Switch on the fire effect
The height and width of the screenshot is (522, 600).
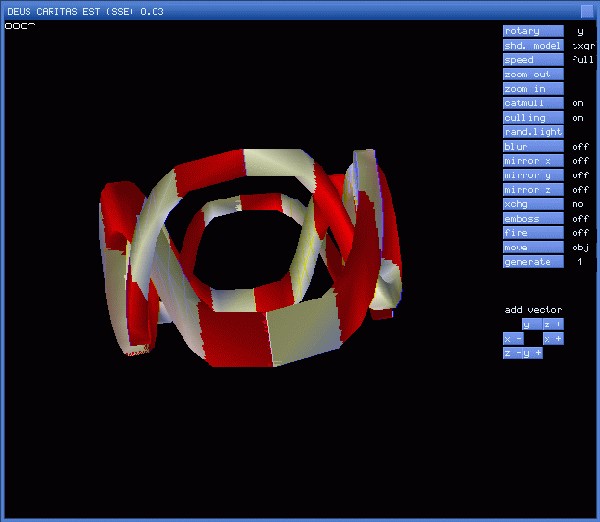pos(533,233)
